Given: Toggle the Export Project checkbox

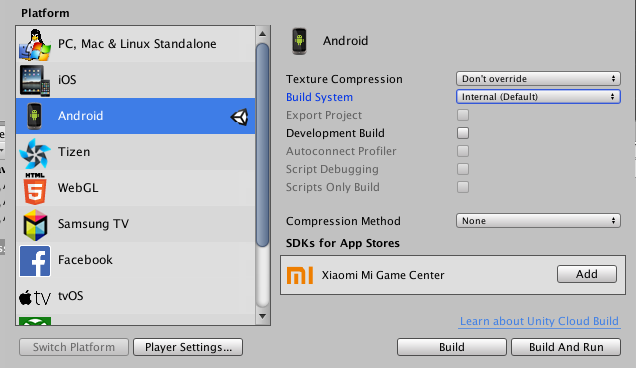Looking at the screenshot, I should tap(463, 115).
